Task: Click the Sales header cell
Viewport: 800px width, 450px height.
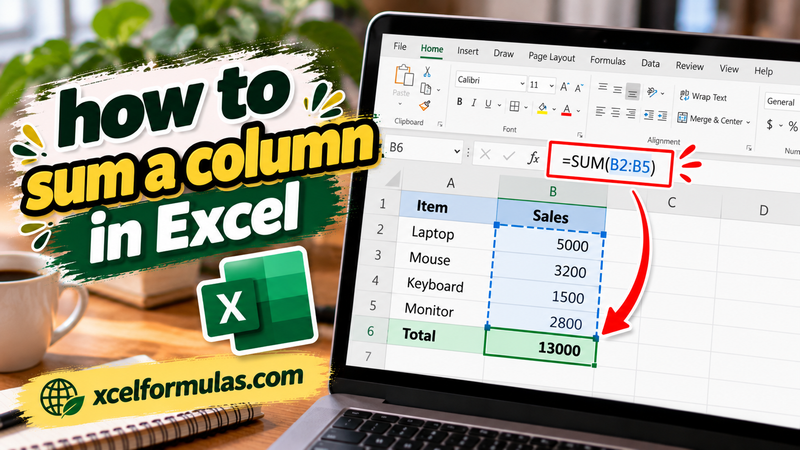Action: point(551,216)
